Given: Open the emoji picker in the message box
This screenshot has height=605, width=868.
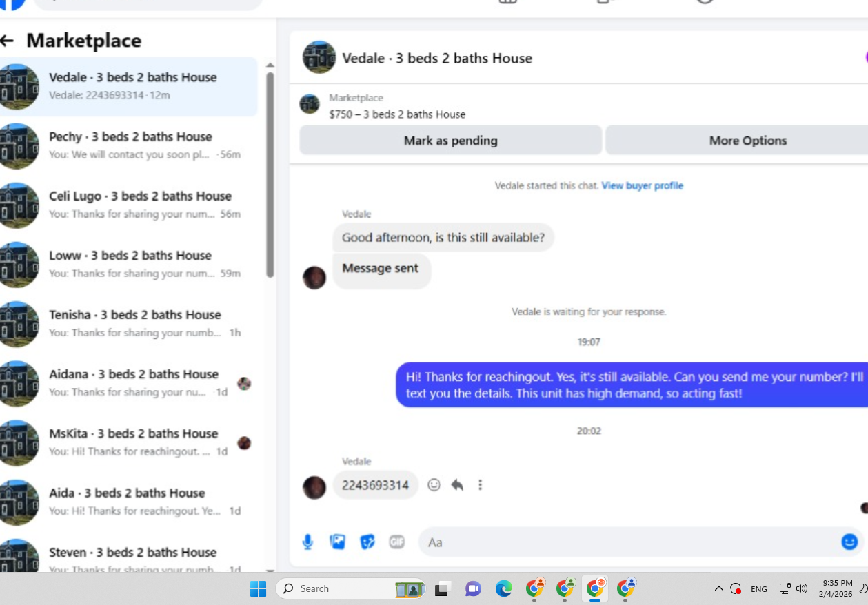Looking at the screenshot, I should coord(849,542).
